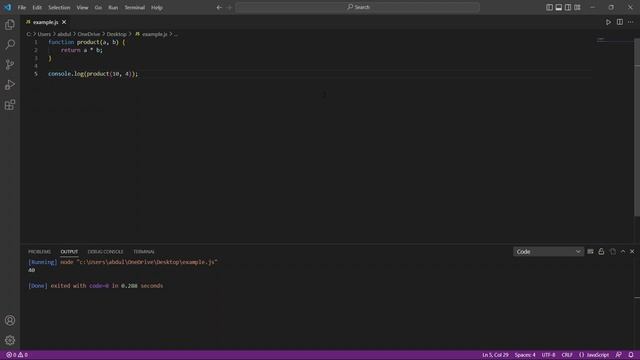Screen dimensions: 640x360
Task: Switch to the Terminal panel tab
Action: point(144,251)
